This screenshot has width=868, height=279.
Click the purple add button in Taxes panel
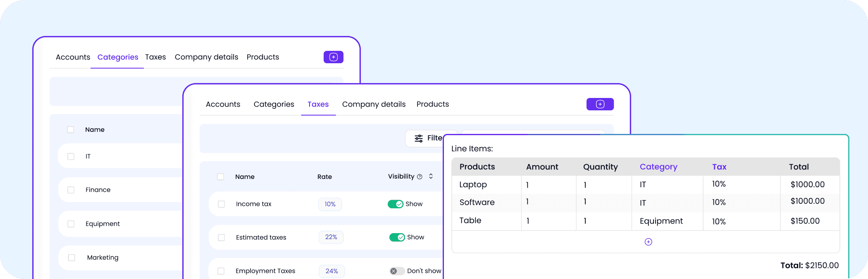600,104
